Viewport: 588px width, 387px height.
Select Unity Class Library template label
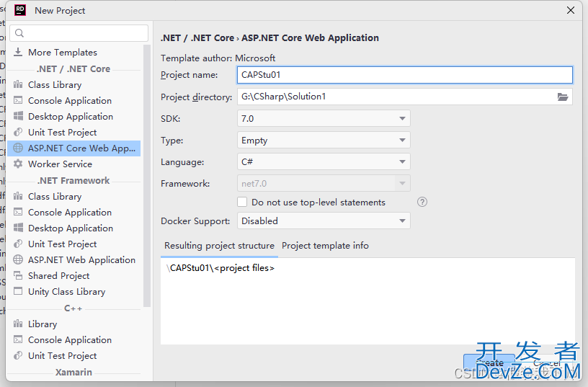[67, 291]
